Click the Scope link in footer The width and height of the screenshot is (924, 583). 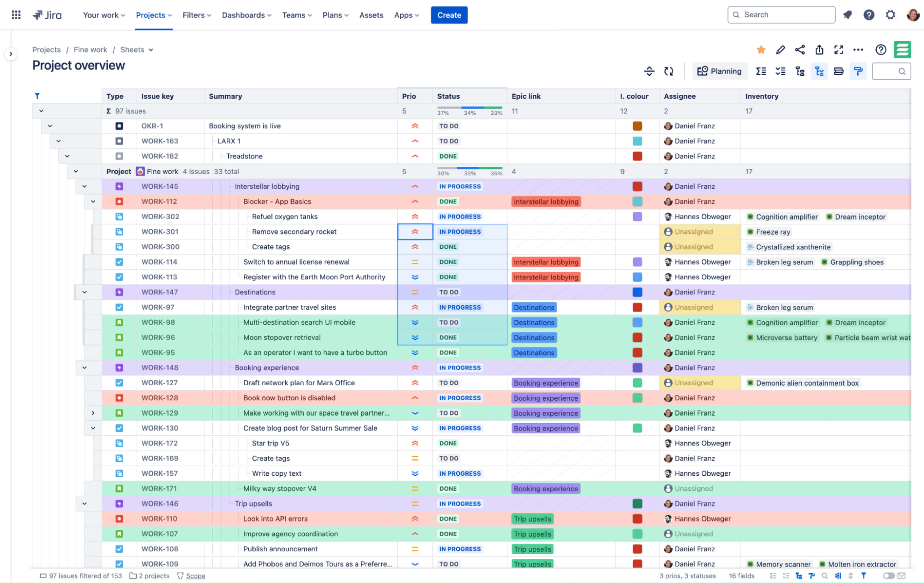pos(195,576)
